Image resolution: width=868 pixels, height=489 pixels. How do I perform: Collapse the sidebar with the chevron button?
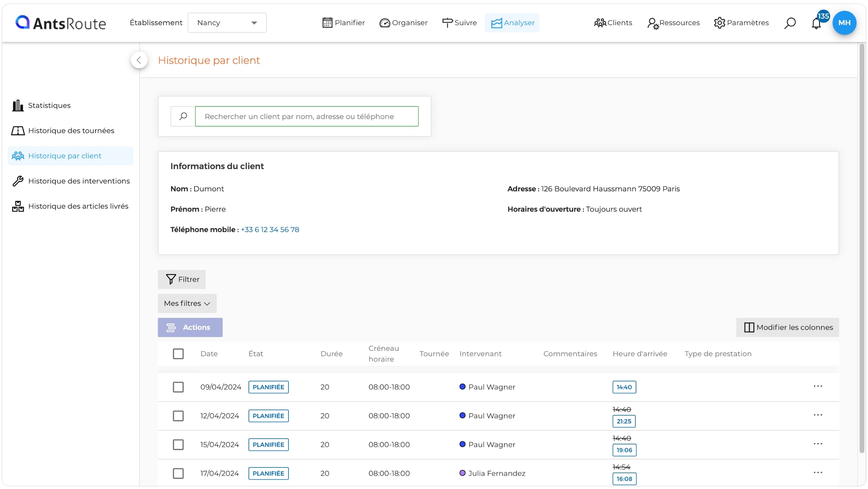click(x=139, y=60)
